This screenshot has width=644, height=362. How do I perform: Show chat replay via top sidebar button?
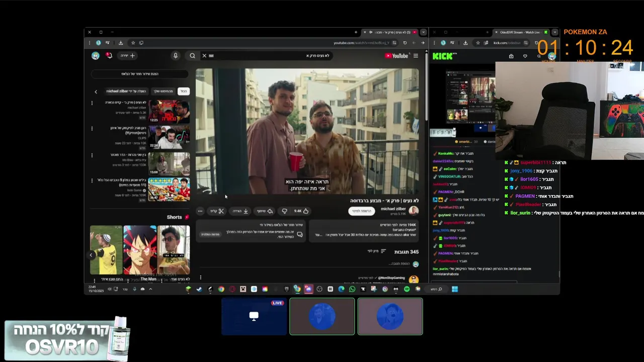click(140, 74)
